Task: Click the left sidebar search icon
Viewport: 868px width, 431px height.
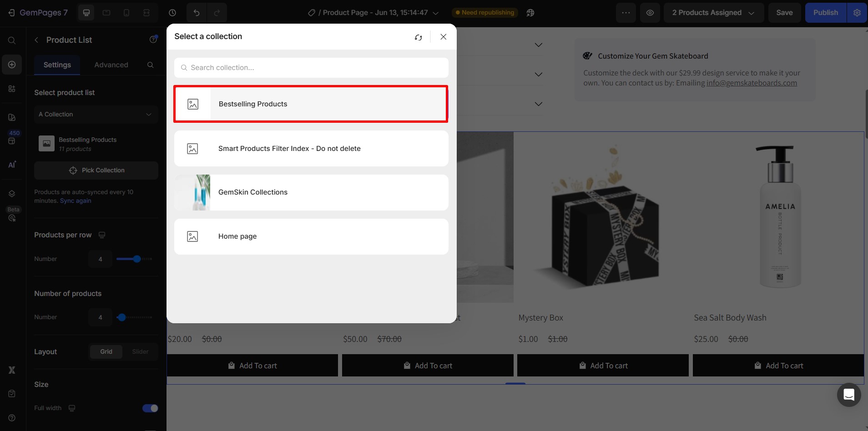Action: 12,40
